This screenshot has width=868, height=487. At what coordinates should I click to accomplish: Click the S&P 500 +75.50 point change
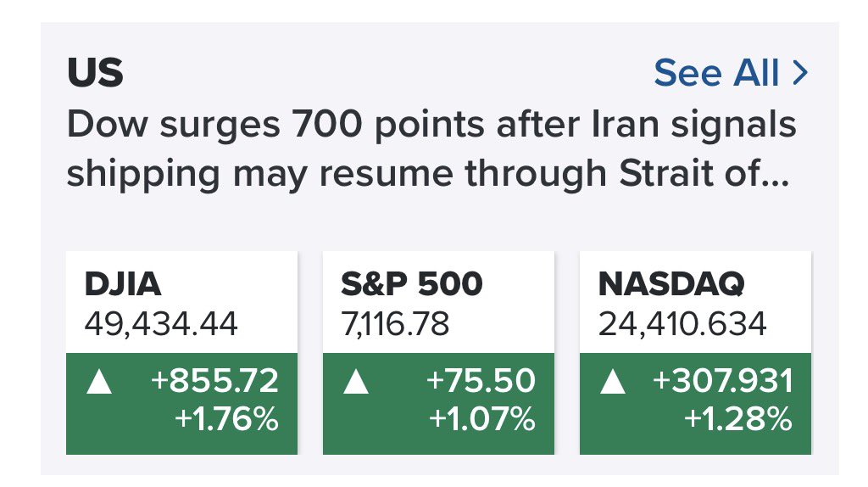click(481, 382)
